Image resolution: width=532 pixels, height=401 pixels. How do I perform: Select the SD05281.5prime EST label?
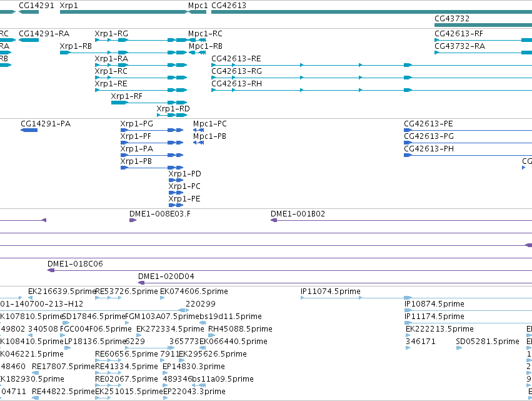[488, 342]
